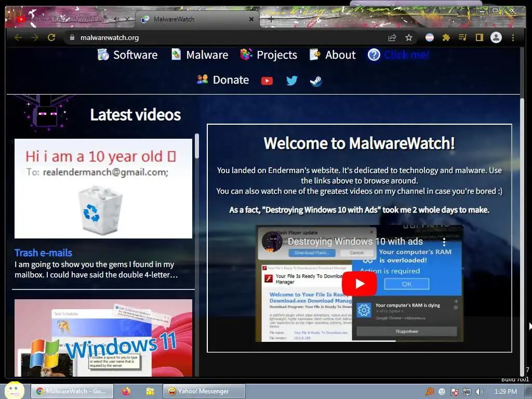Open the About menu item
532x399 pixels.
(x=332, y=55)
